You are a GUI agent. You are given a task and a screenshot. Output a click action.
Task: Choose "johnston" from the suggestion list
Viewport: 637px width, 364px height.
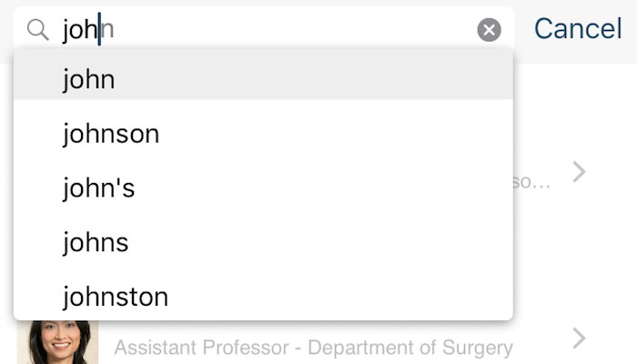263,297
